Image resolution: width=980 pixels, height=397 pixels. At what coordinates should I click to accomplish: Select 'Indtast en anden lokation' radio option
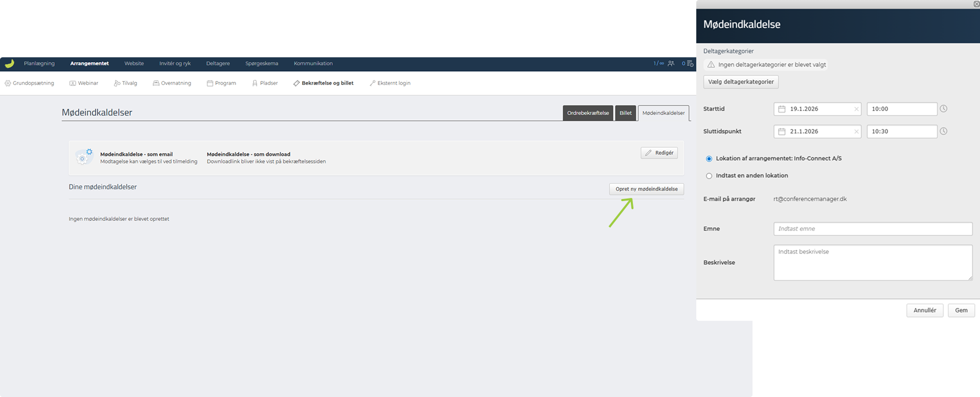709,176
